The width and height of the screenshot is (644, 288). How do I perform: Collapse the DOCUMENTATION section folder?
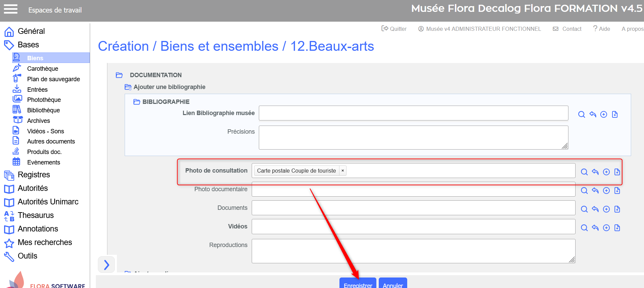pos(119,75)
